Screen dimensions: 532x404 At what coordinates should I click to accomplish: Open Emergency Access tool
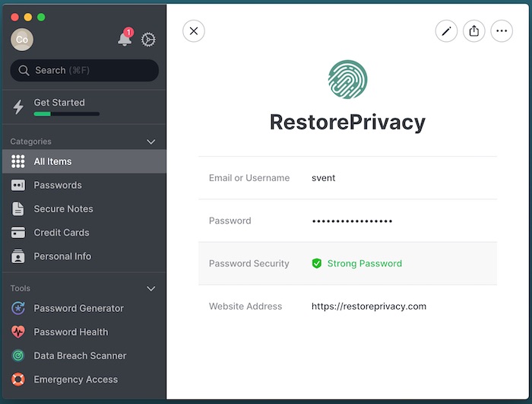pos(84,380)
